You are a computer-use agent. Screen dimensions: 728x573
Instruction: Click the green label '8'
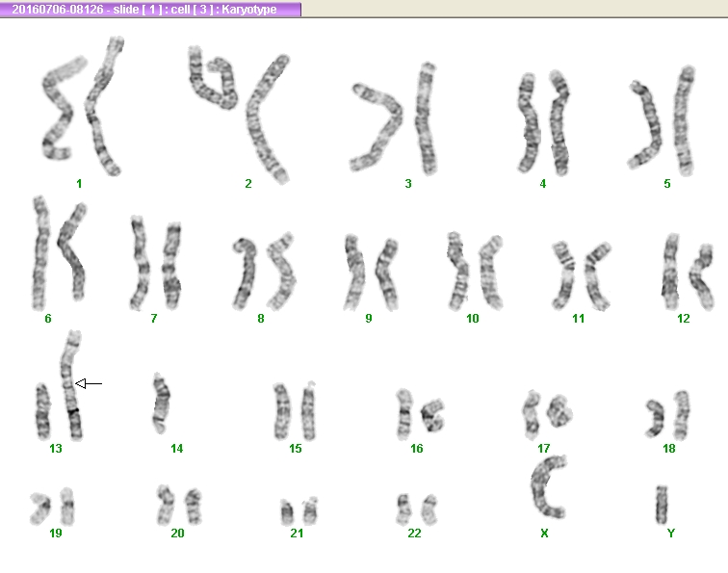tap(261, 319)
